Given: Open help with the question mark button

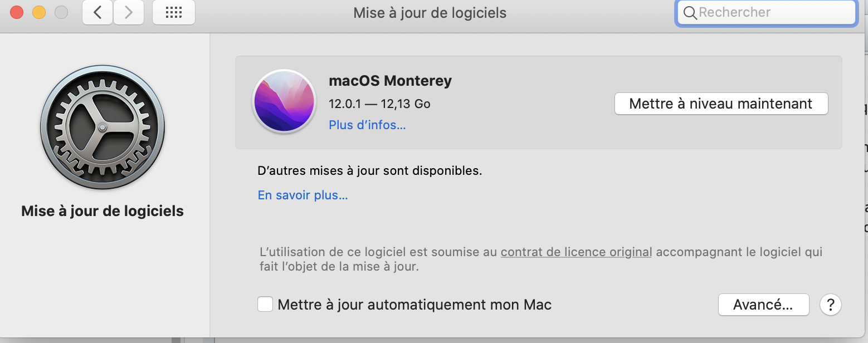Looking at the screenshot, I should tap(830, 305).
